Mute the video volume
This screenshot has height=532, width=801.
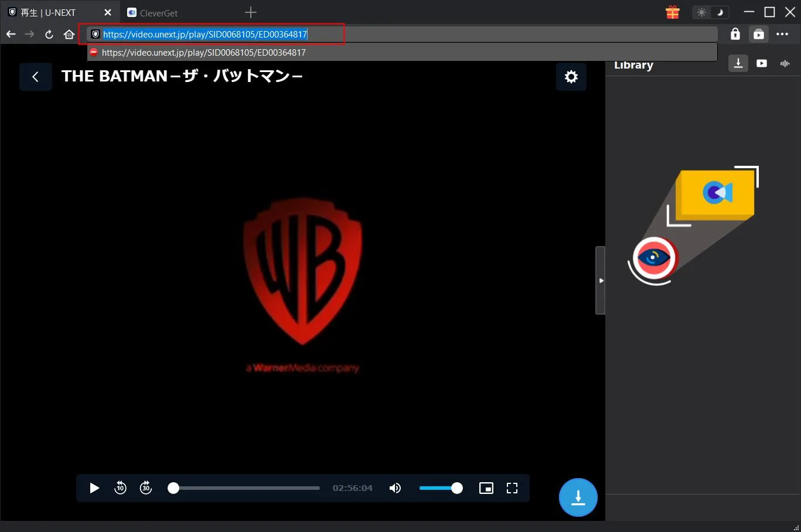click(x=396, y=488)
